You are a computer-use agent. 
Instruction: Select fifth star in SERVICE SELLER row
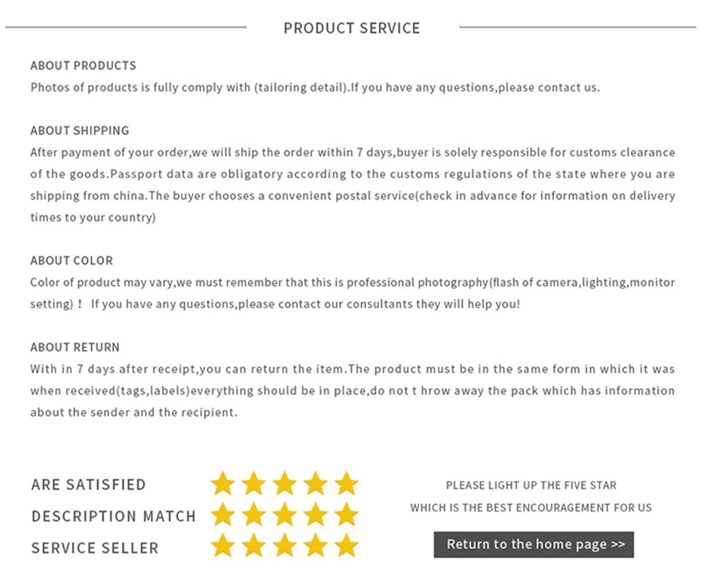346,546
